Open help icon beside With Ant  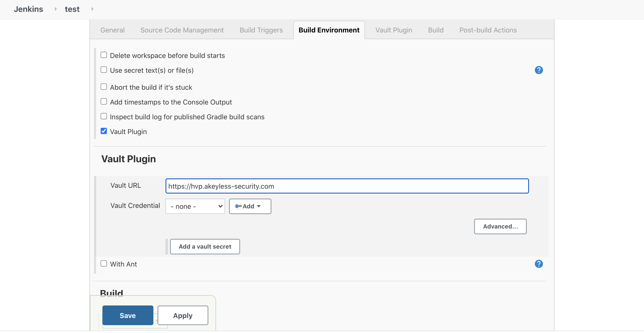tap(538, 264)
